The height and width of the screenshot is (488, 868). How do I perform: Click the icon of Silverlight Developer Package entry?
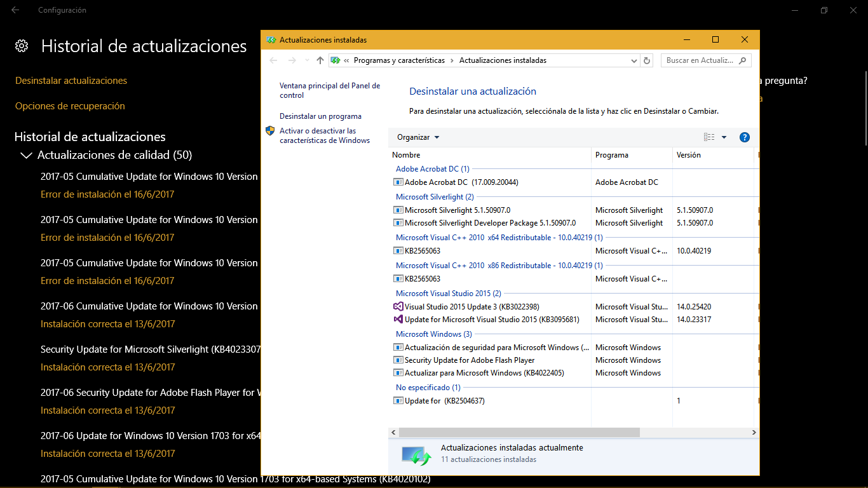[398, 223]
